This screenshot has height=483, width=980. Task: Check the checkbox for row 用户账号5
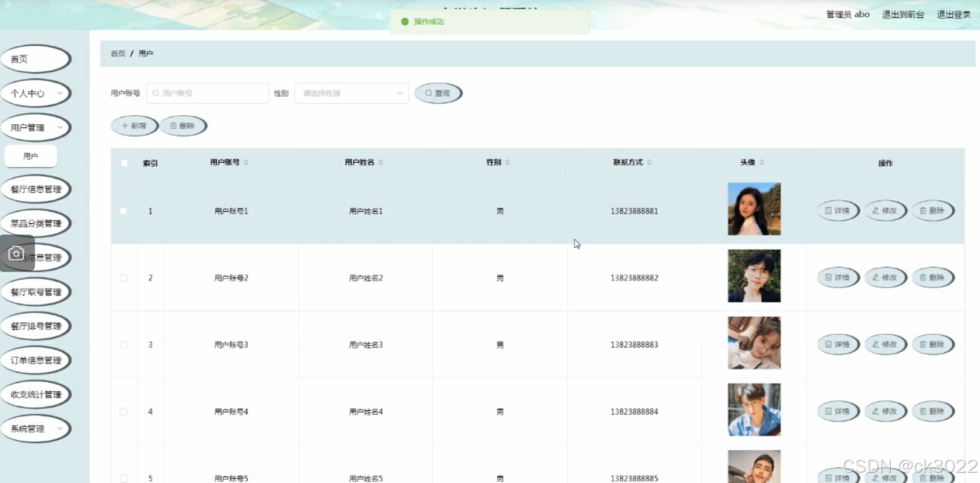pos(124,479)
